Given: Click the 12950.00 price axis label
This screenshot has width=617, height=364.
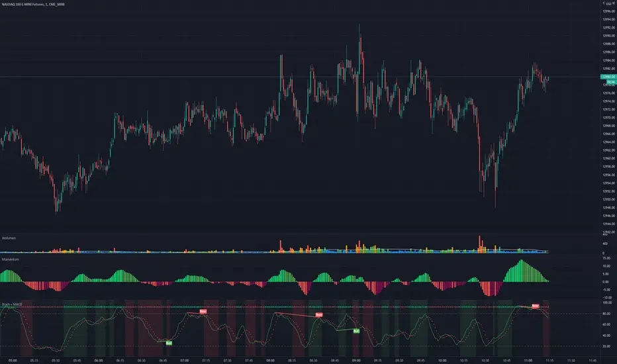Looking at the screenshot, I should [609, 199].
